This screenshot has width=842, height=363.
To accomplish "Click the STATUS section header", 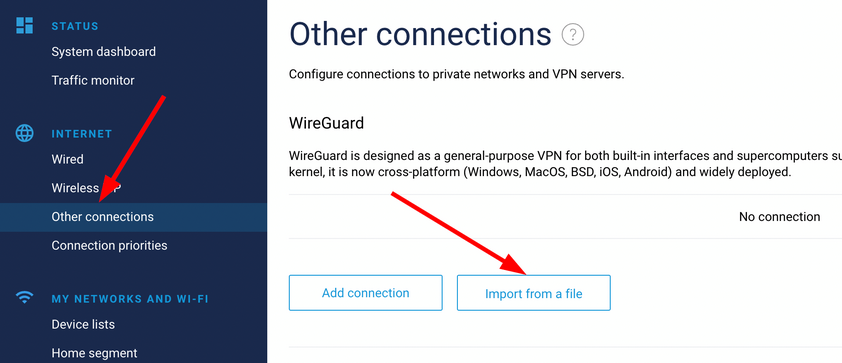I will tap(75, 26).
